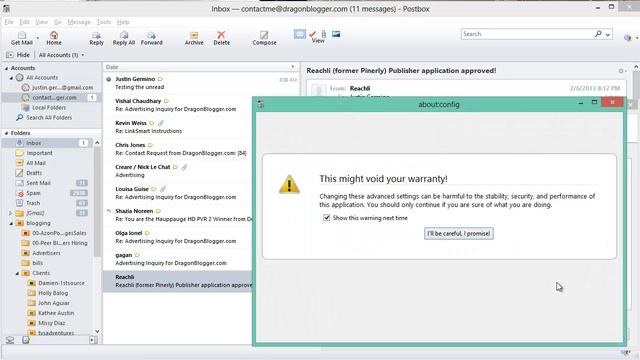Delete the selected message
The image size is (640, 360).
pos(221,38)
